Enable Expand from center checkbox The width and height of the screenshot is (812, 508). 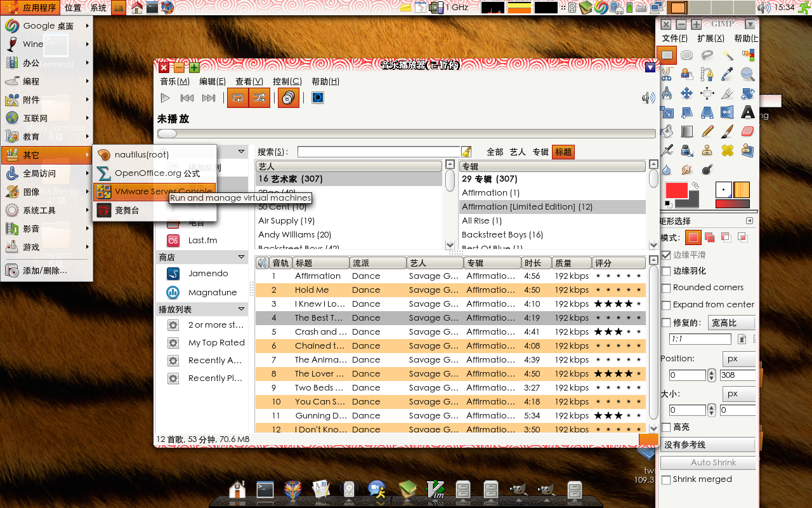pos(666,305)
